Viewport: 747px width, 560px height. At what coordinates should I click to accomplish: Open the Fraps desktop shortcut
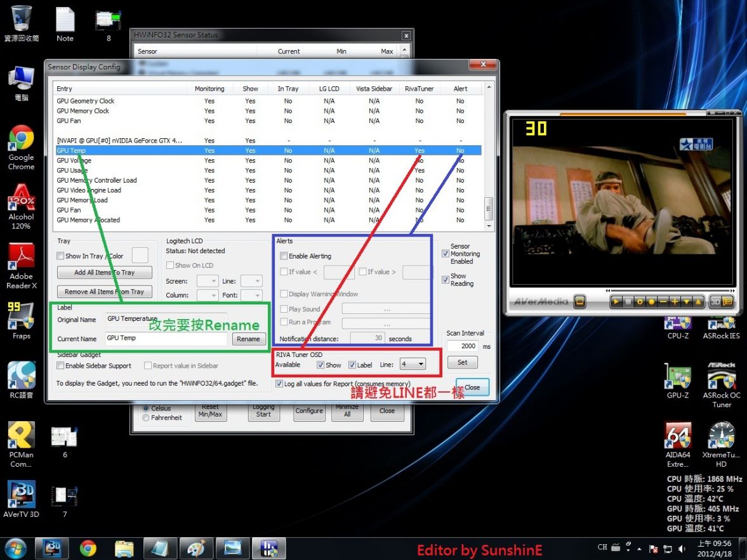click(x=21, y=321)
